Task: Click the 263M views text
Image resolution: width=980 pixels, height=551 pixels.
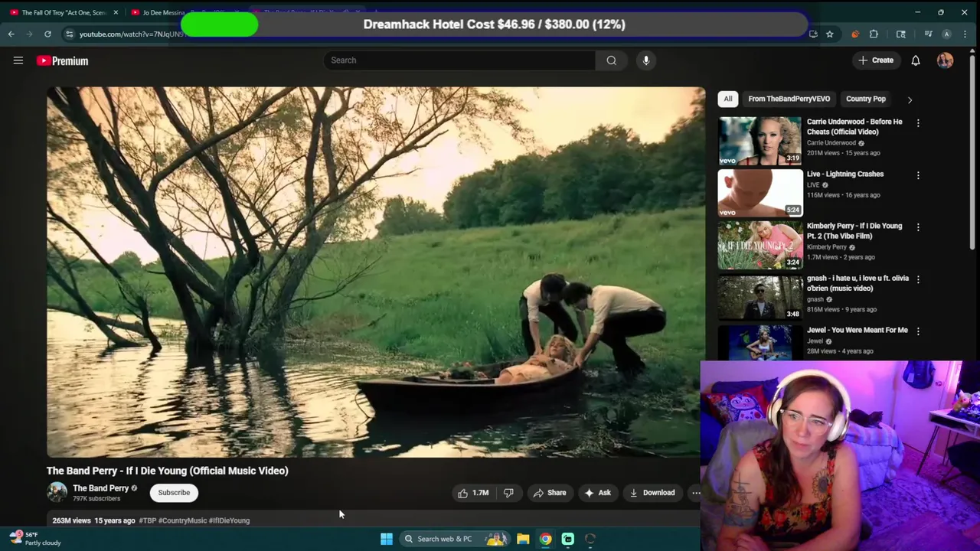Action: (x=71, y=520)
